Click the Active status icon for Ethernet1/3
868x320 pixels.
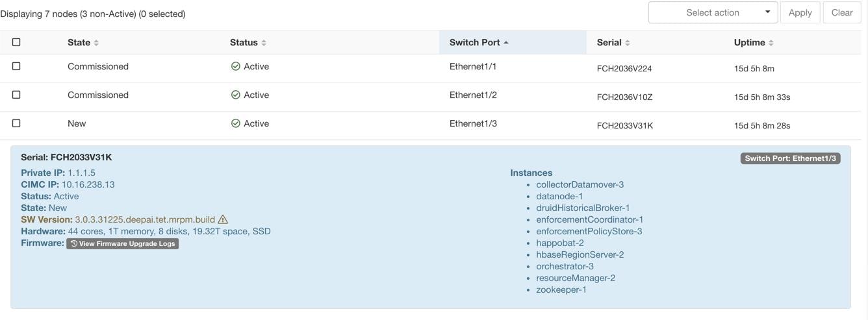[x=236, y=123]
